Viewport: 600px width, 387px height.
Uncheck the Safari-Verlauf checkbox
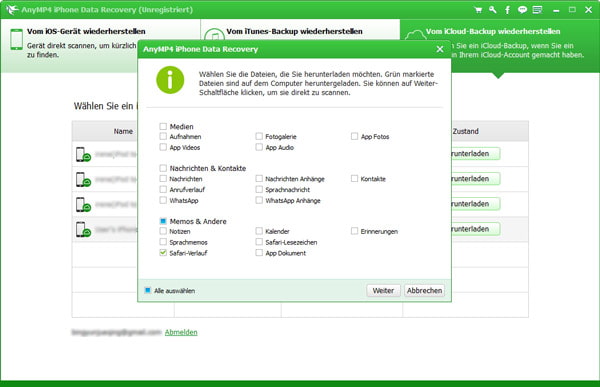pyautogui.click(x=163, y=253)
